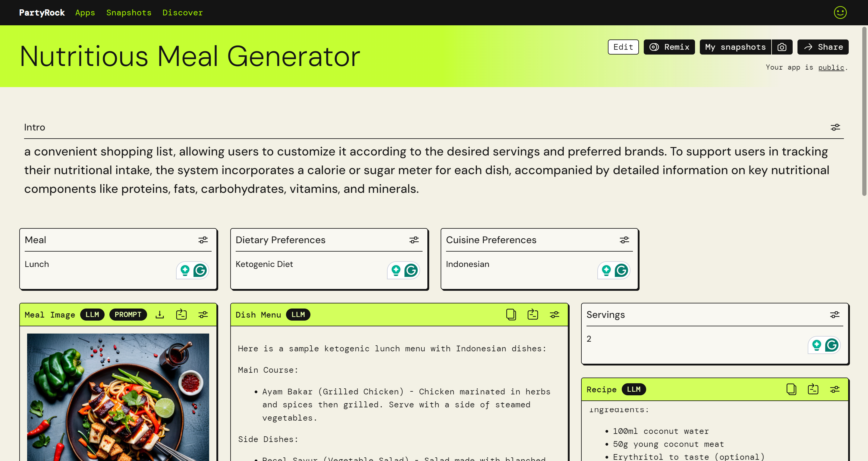The width and height of the screenshot is (868, 461).
Task: Download the Meal Image
Action: pyautogui.click(x=160, y=314)
